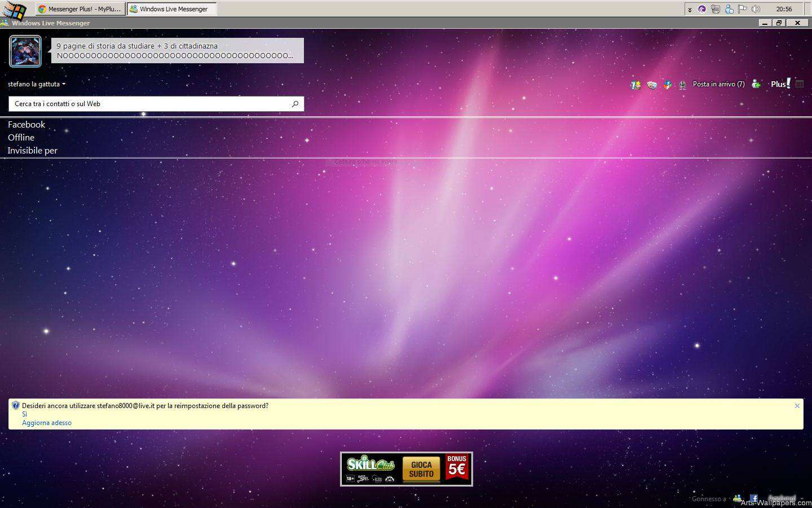Click the user profile avatar picture
This screenshot has height=508, width=812.
point(25,51)
